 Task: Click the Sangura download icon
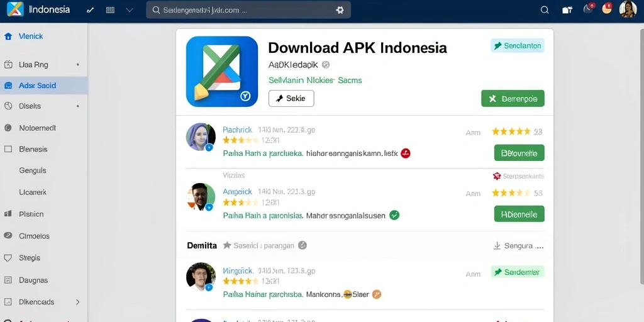click(497, 246)
